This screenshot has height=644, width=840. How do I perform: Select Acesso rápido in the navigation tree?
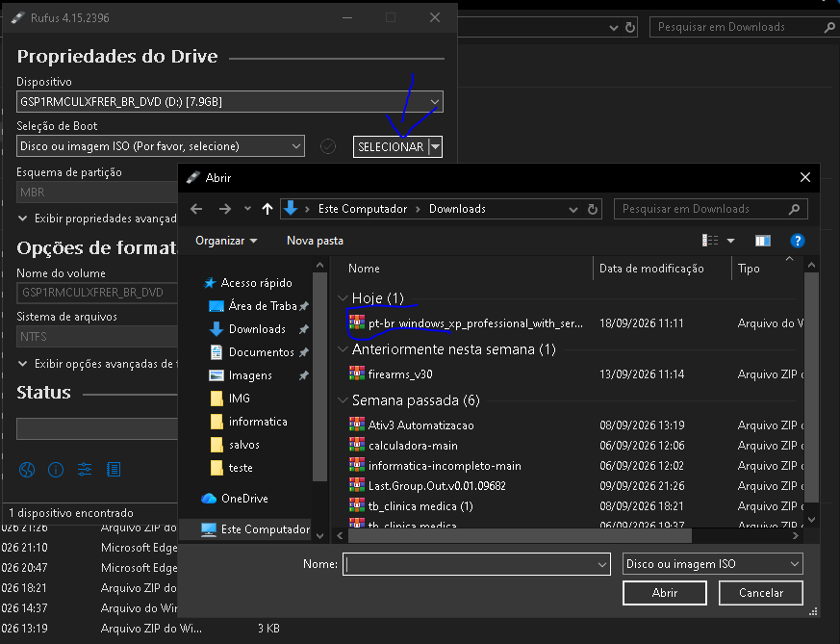pos(248,283)
